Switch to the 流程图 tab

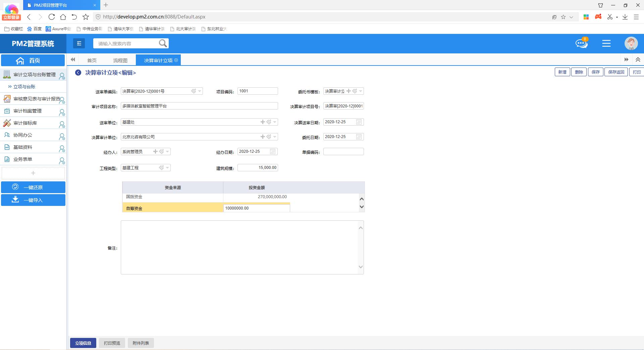pos(120,60)
